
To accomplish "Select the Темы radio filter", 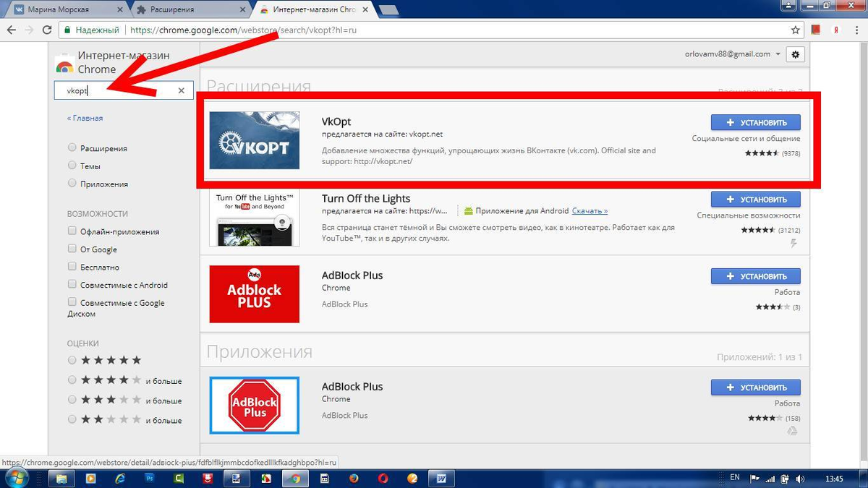I will click(x=72, y=166).
